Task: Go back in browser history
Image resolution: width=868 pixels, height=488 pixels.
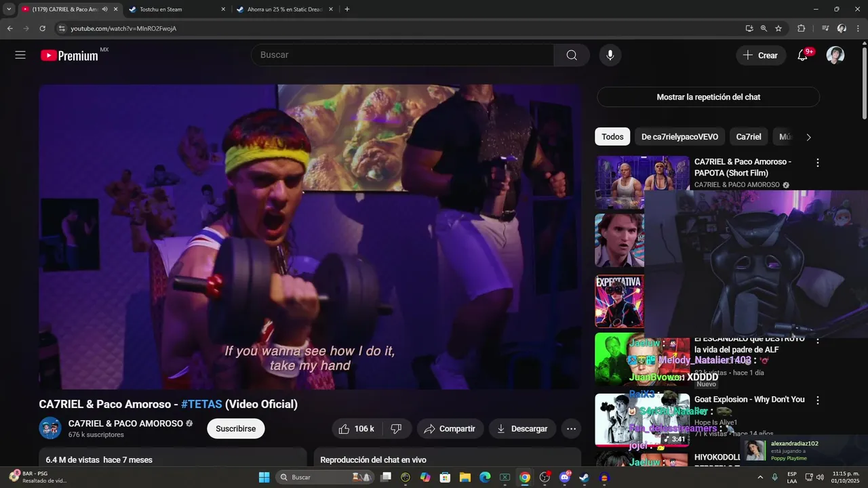Action: [9, 28]
